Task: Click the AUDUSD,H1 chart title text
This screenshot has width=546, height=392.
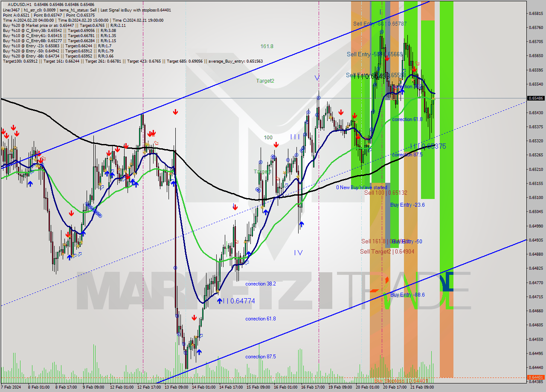Action: [x=20, y=5]
